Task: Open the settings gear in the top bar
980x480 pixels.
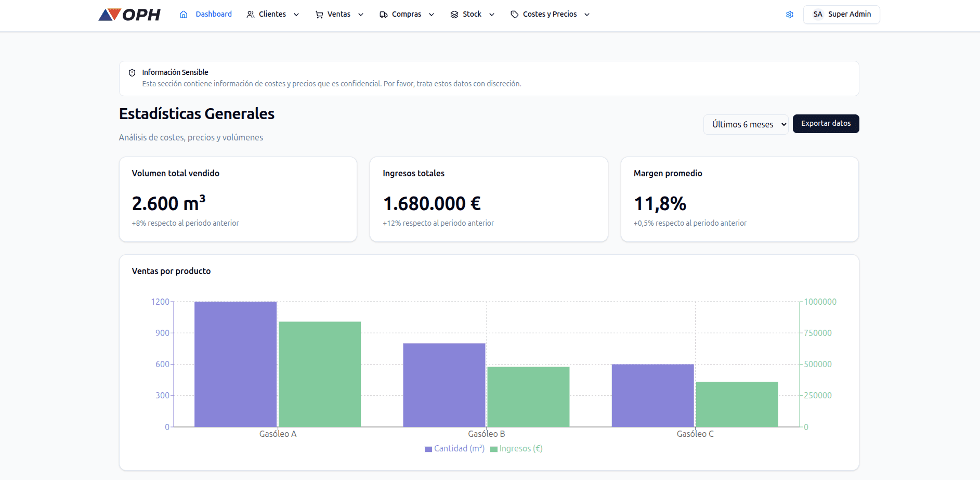Action: pyautogui.click(x=789, y=14)
